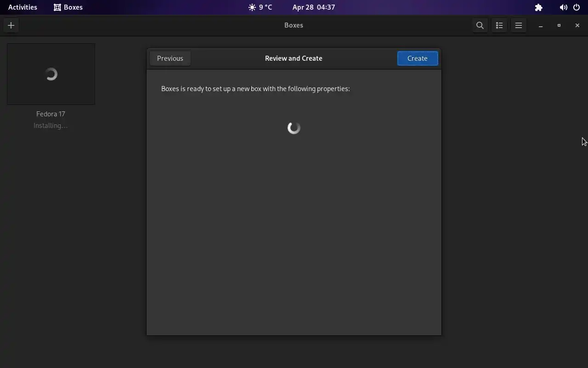Close the Boxes window

click(x=577, y=25)
